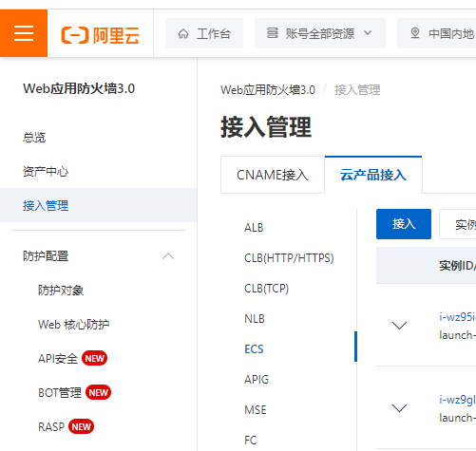The width and height of the screenshot is (476, 451).
Task: Open 总览 in the sidebar
Action: [34, 138]
